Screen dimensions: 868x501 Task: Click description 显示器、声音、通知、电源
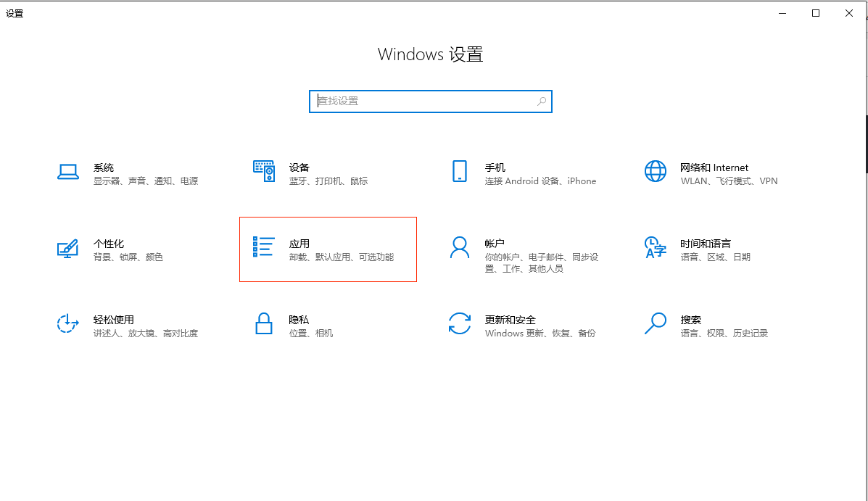146,181
